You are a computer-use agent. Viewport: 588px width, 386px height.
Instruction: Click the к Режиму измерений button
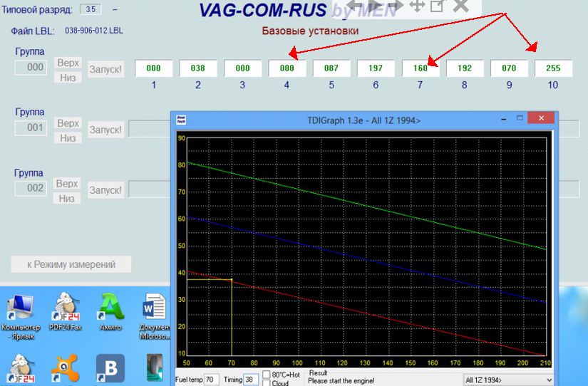coord(71,264)
